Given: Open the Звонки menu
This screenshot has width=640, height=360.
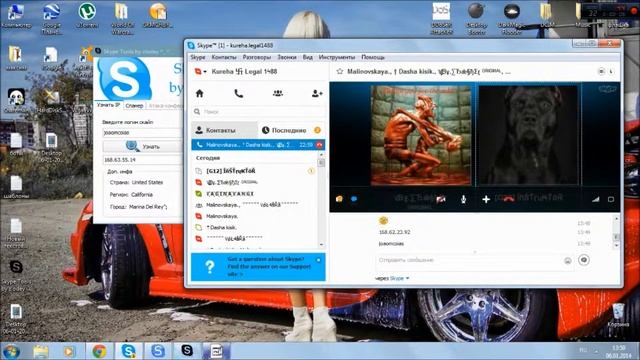Looking at the screenshot, I should (x=287, y=57).
